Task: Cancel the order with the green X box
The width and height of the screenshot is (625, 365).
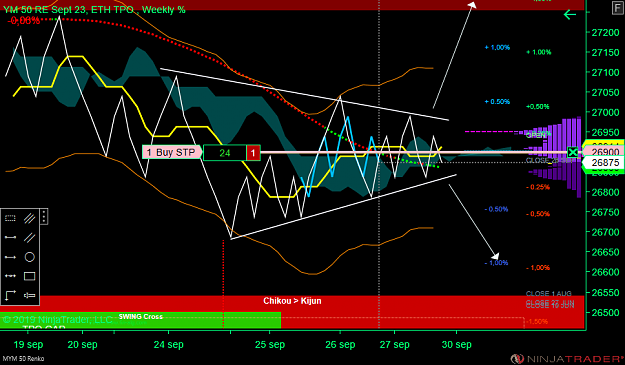Action: (572, 152)
